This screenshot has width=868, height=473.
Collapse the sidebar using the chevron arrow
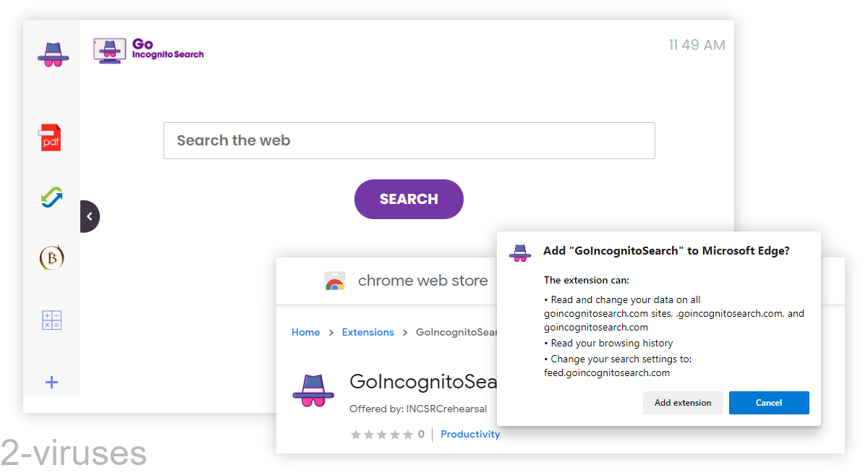(x=89, y=216)
